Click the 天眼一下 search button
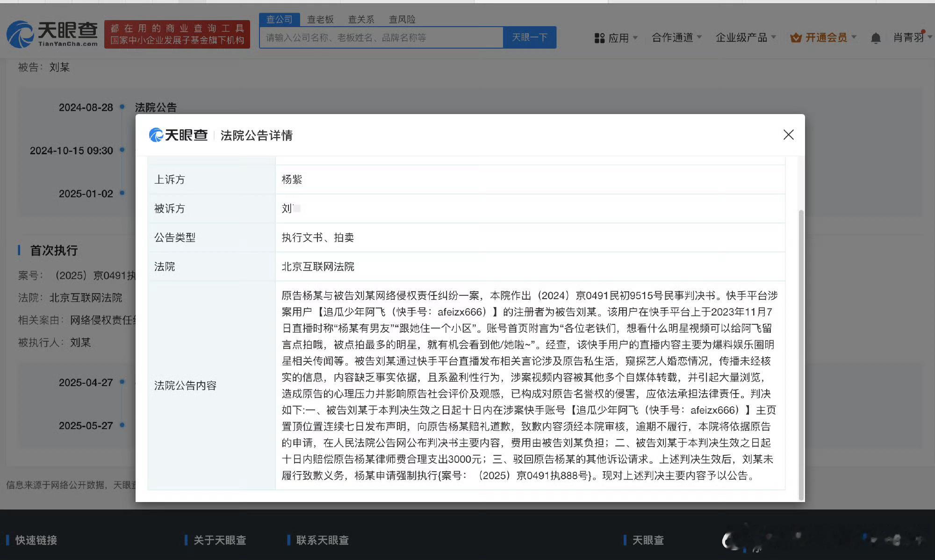This screenshot has width=935, height=560. pyautogui.click(x=529, y=37)
